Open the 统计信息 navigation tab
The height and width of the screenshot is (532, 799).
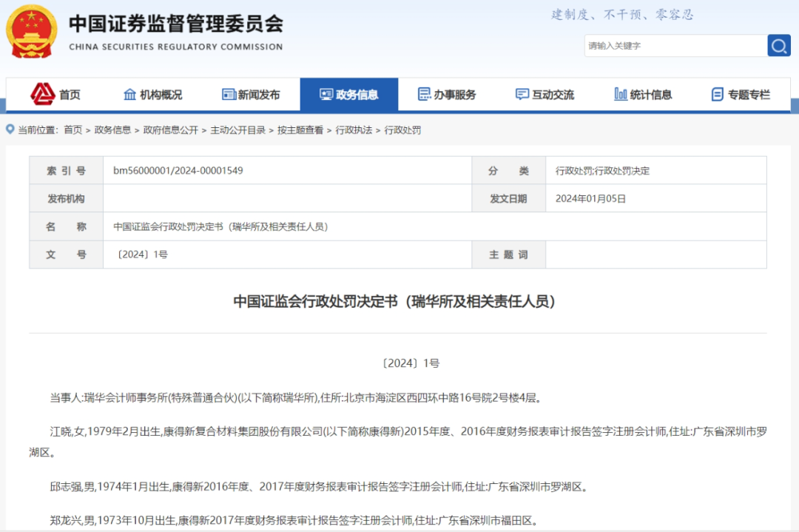[x=651, y=95]
